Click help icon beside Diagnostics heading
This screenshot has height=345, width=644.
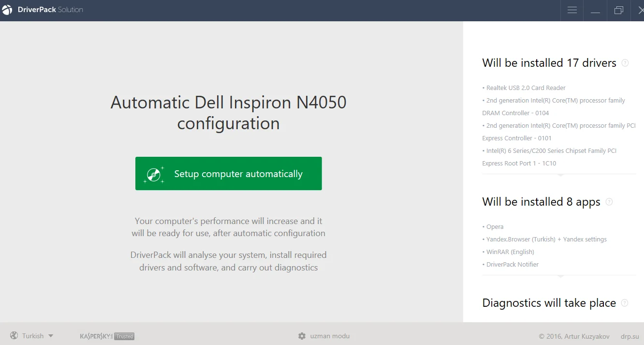[624, 303]
